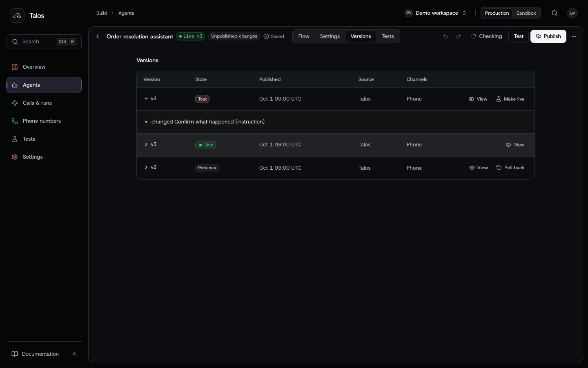This screenshot has width=588, height=368.
Task: Open the Demo workspace switcher
Action: [x=436, y=13]
